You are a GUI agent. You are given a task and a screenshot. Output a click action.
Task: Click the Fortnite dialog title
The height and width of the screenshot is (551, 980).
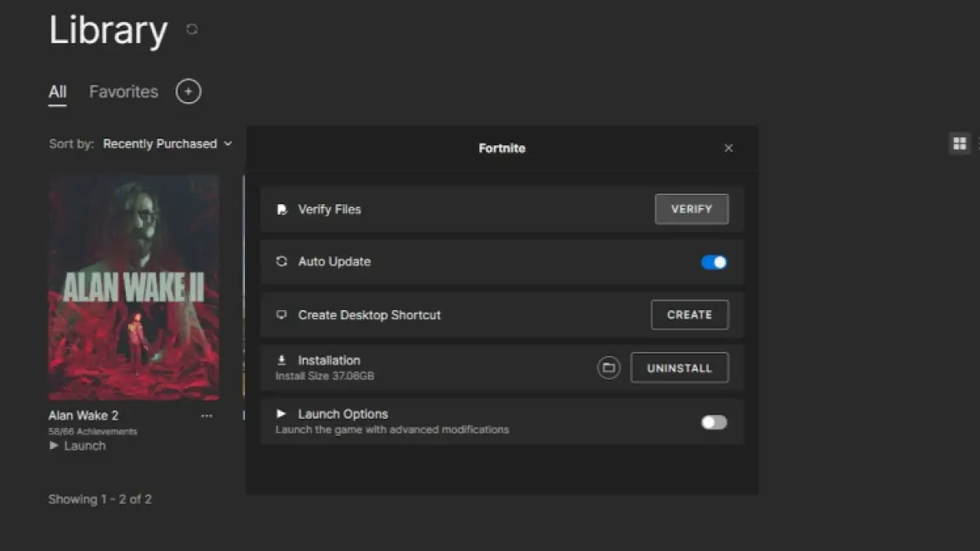click(x=502, y=148)
